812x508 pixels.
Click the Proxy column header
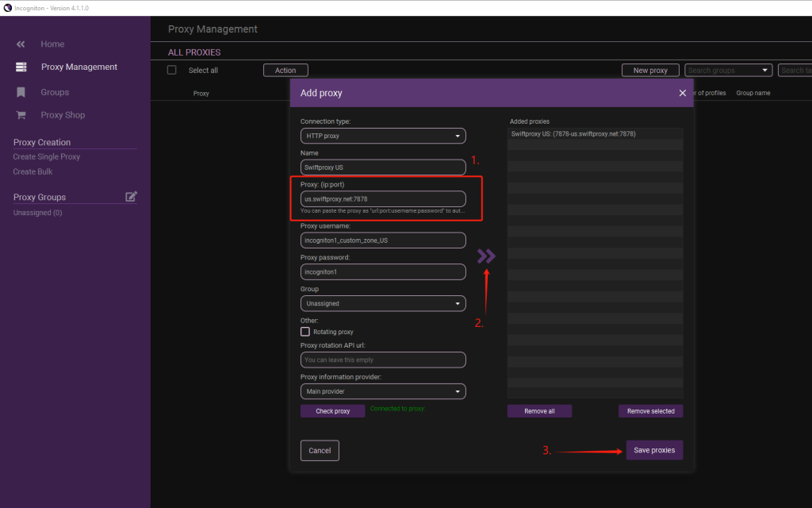point(201,94)
